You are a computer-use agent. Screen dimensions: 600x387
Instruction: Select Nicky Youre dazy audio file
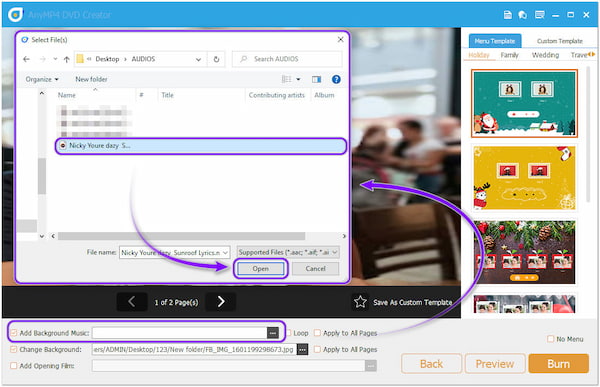201,146
